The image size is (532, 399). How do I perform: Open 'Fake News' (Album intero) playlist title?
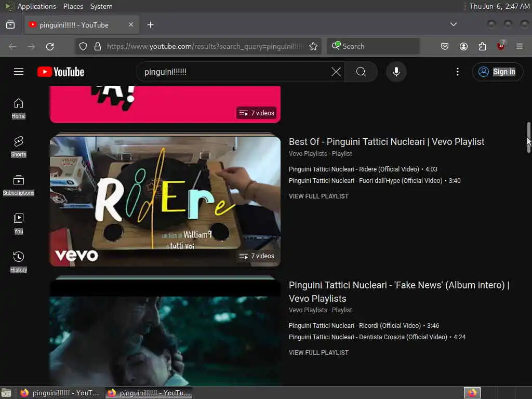tap(399, 292)
